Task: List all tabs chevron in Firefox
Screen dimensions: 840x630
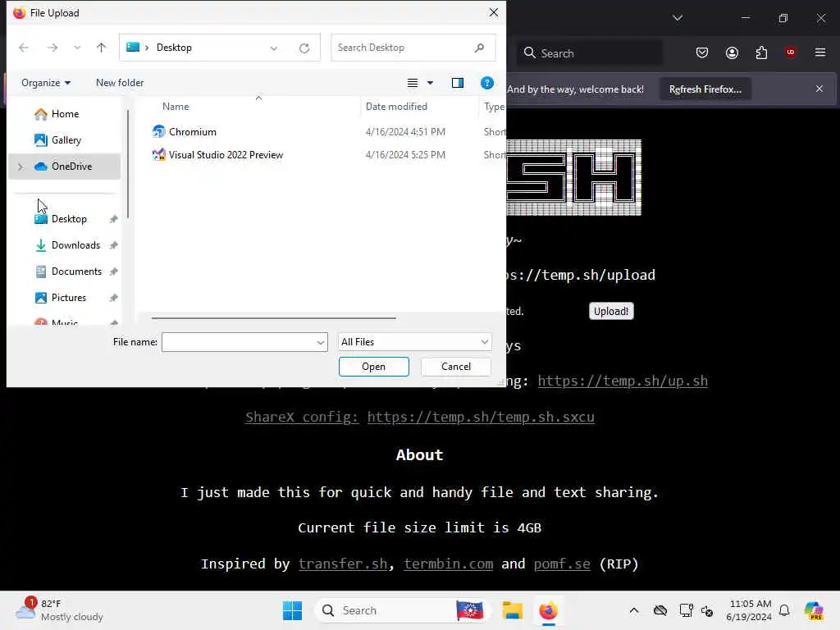Action: point(677,18)
